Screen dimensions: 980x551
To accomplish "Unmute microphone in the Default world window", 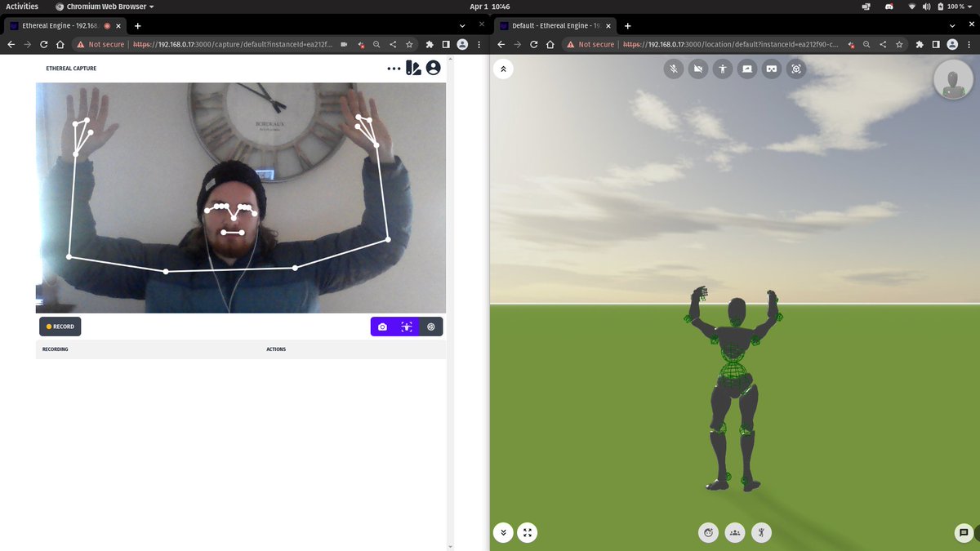I will point(674,69).
